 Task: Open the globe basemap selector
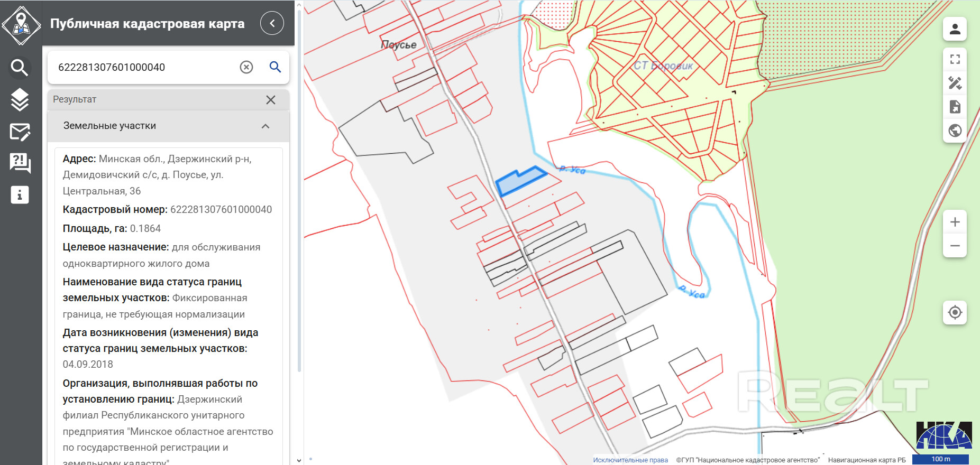pos(955,131)
